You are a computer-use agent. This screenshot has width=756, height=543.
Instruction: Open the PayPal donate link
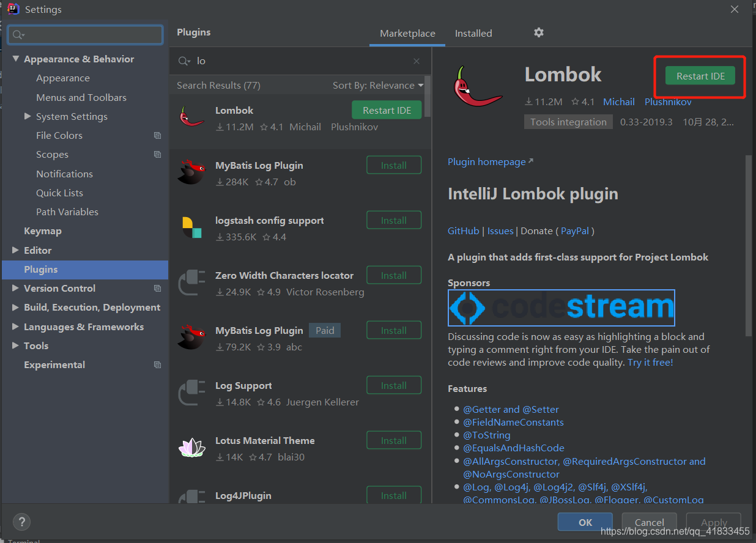coord(575,231)
